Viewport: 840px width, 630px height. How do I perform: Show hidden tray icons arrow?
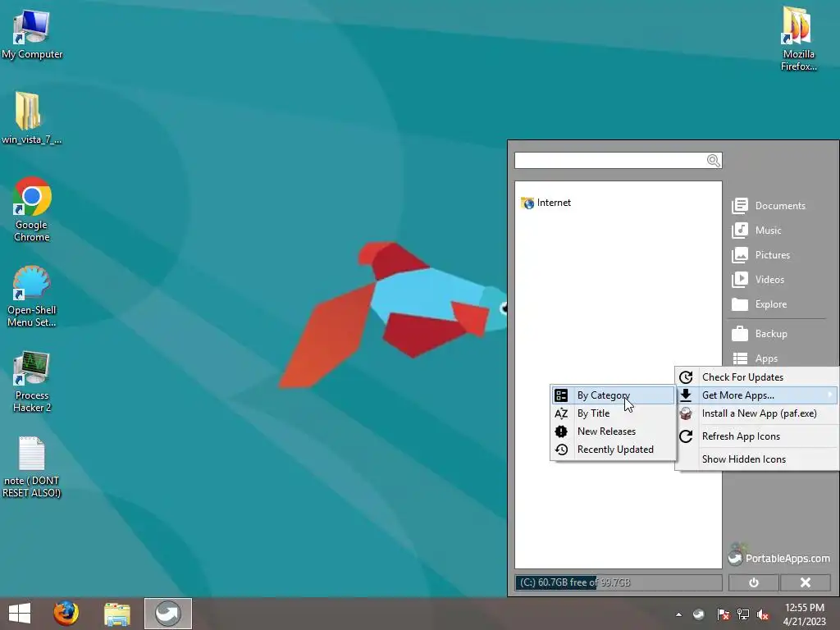pyautogui.click(x=678, y=614)
